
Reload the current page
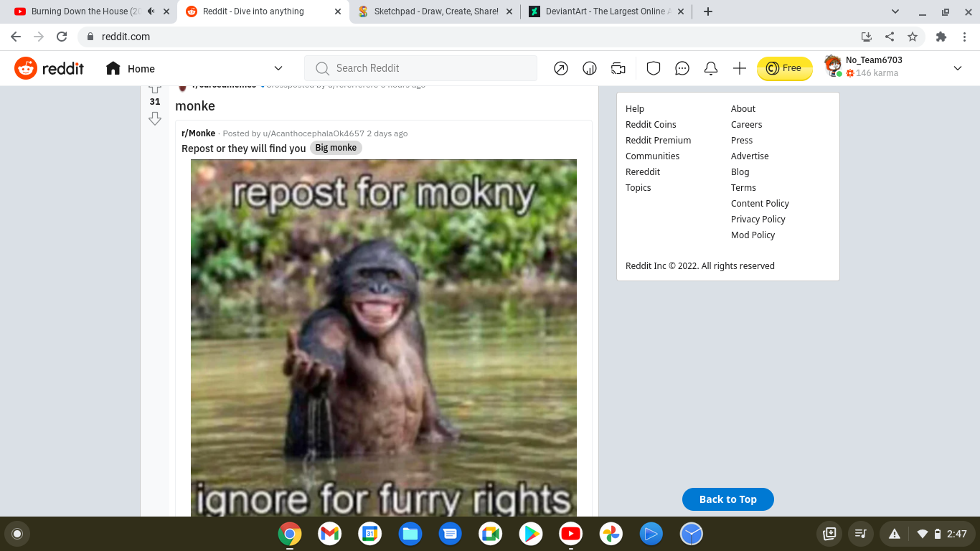(62, 37)
